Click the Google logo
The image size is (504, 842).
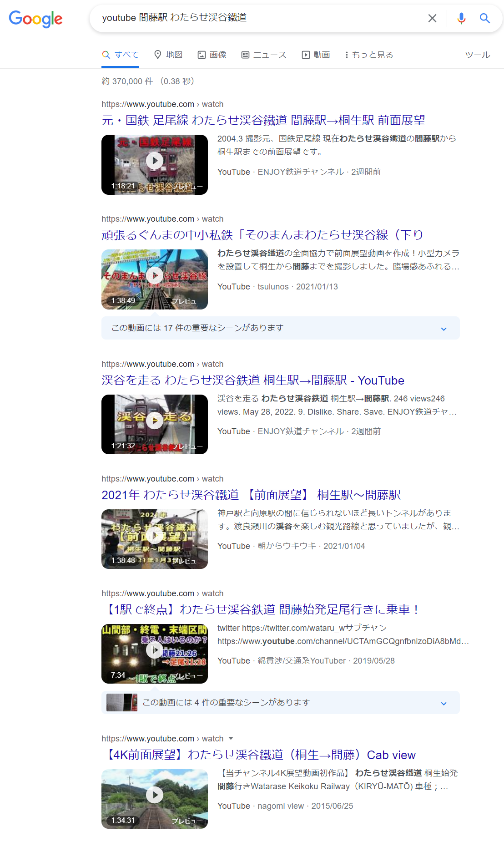(35, 19)
